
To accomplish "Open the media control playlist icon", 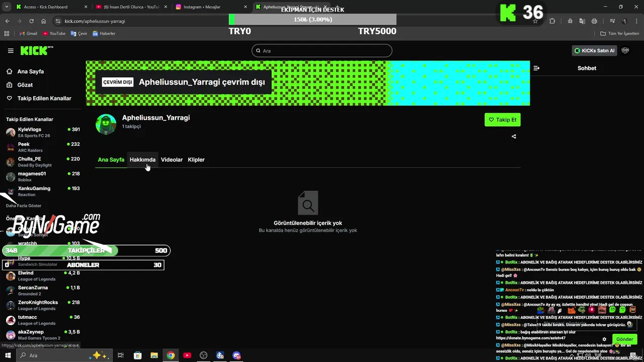I will coord(612,21).
